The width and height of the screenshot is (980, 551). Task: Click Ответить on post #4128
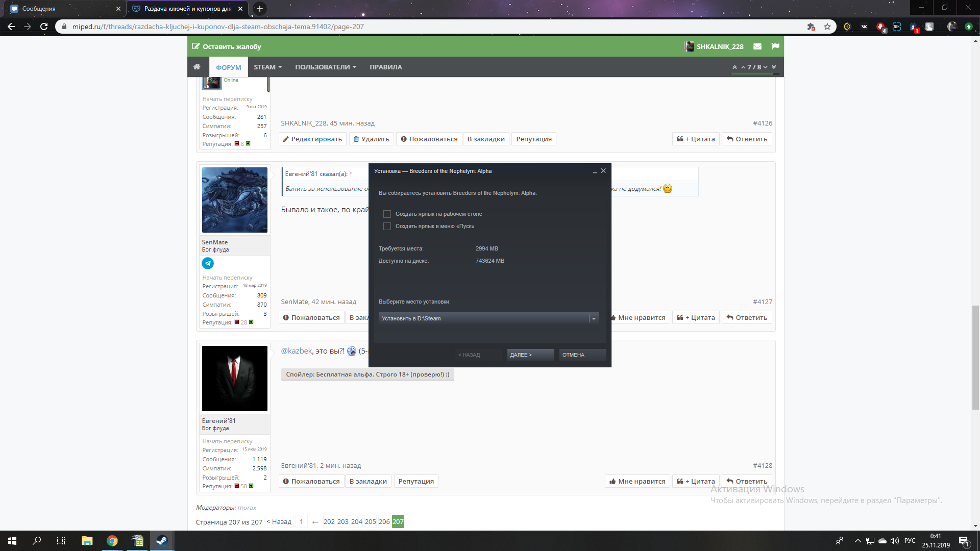tap(747, 482)
